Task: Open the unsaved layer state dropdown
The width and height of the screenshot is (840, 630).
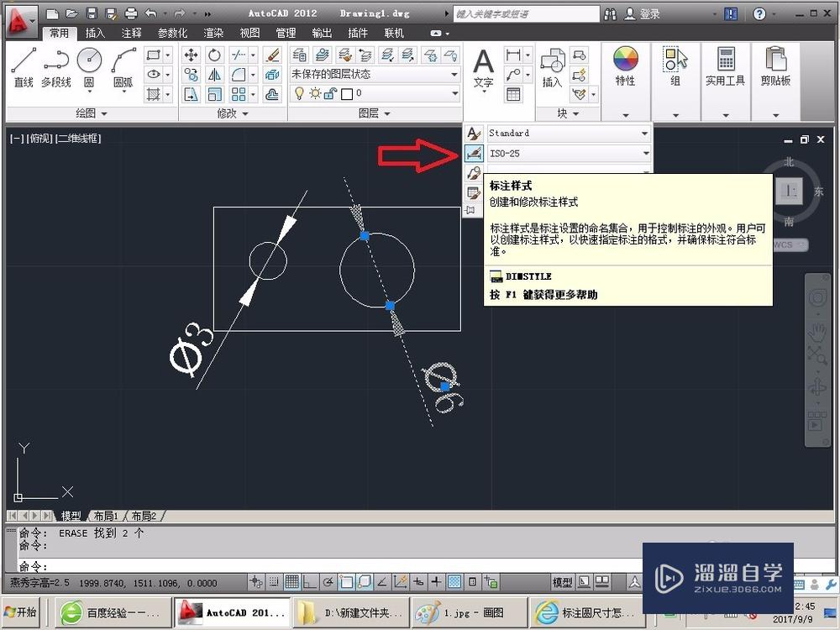Action: coord(375,75)
